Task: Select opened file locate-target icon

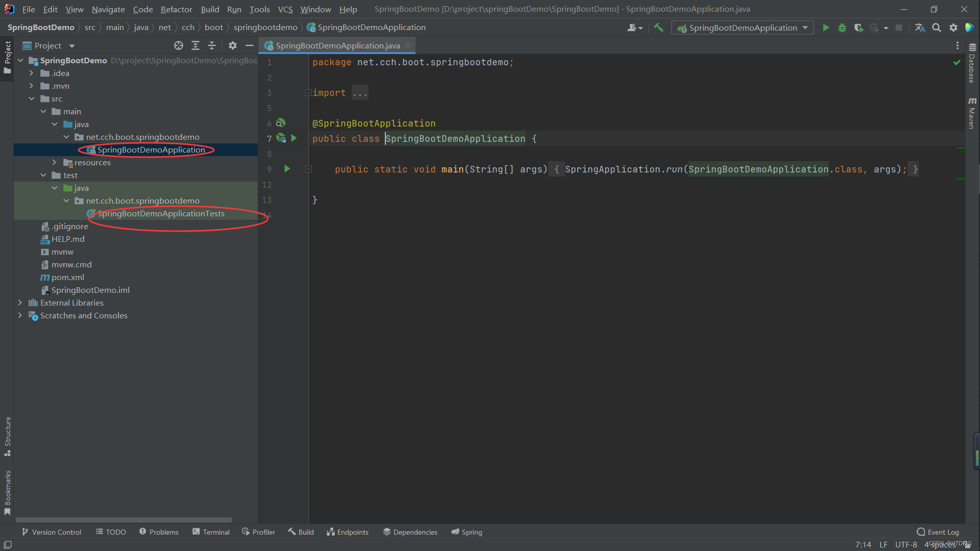Action: coord(179,45)
